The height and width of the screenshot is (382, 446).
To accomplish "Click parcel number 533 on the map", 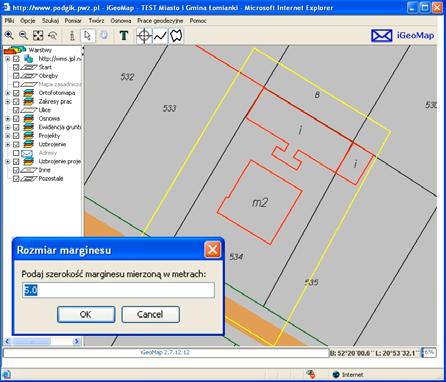I will pos(170,108).
